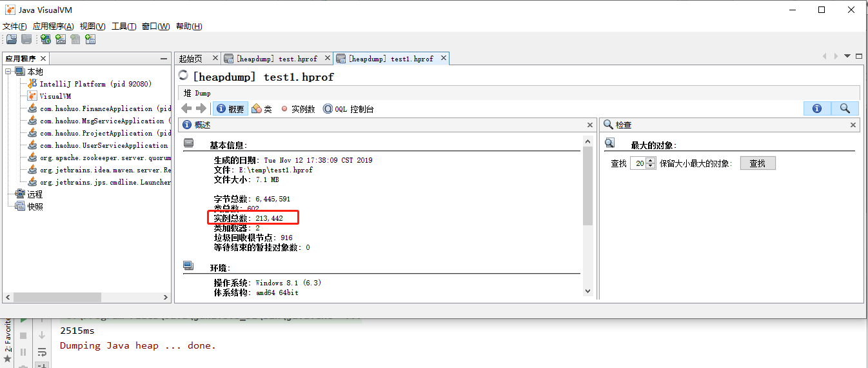The image size is (868, 368).
Task: Close the 起始页 tab
Action: 215,59
